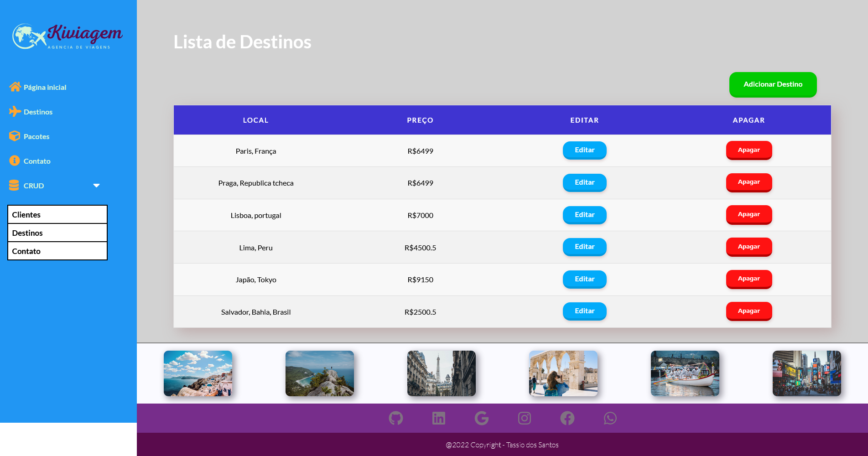Select the Página inicial home icon

click(x=16, y=87)
